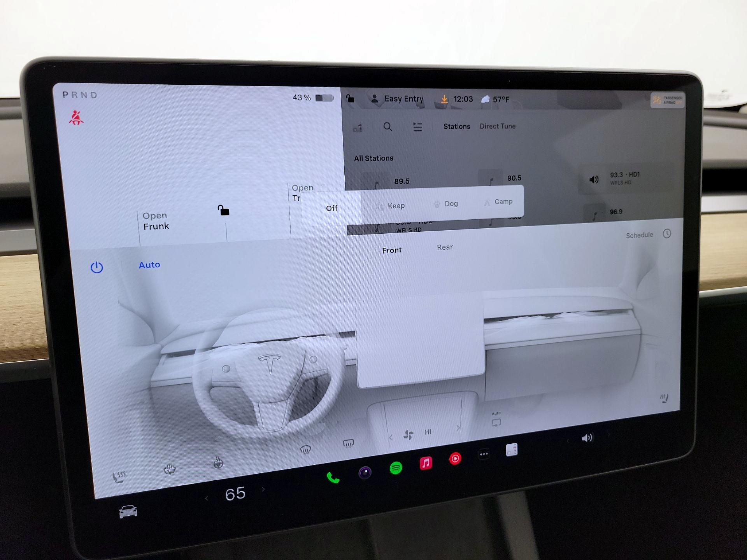This screenshot has width=747, height=560.
Task: Open the red YouTube Music app
Action: 455,458
